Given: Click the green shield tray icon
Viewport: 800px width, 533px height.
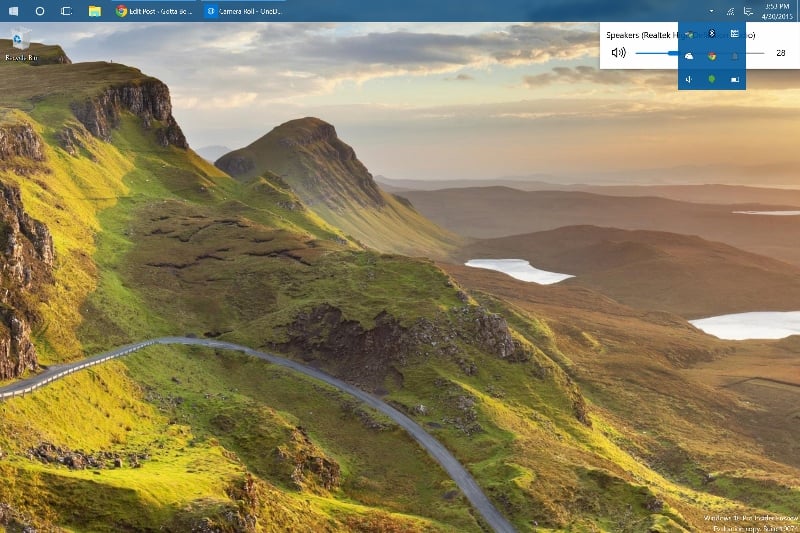Looking at the screenshot, I should tap(711, 79).
